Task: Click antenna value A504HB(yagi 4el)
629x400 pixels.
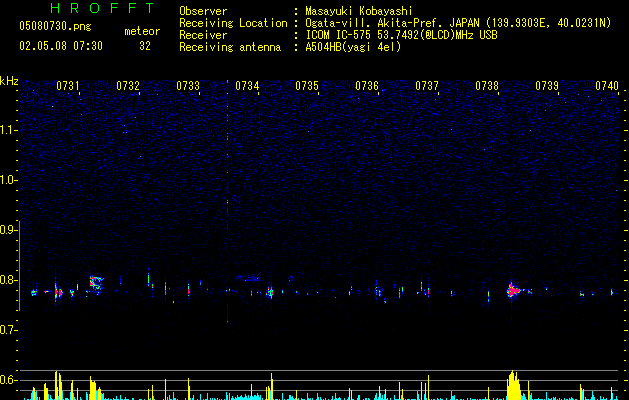Action: pos(353,47)
